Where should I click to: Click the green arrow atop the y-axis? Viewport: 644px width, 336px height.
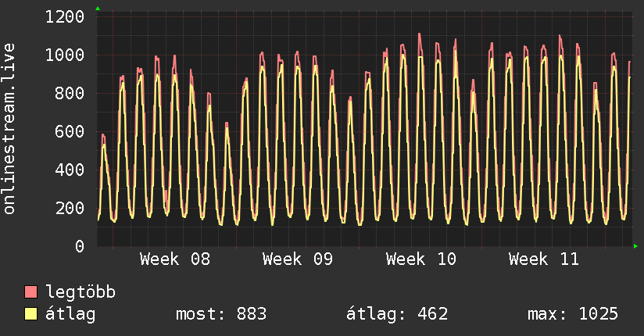point(97,9)
